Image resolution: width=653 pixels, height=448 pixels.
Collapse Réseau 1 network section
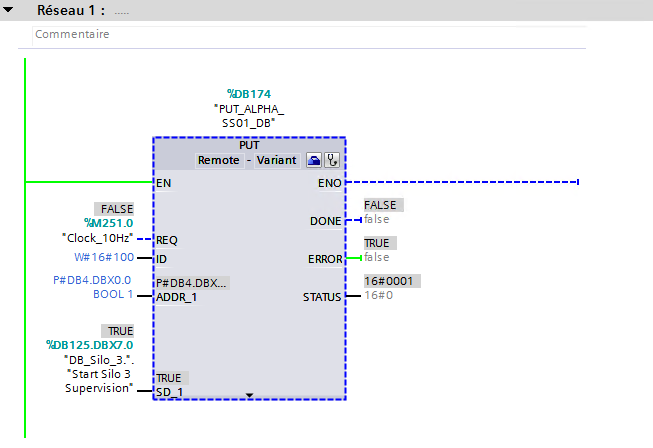coord(11,9)
